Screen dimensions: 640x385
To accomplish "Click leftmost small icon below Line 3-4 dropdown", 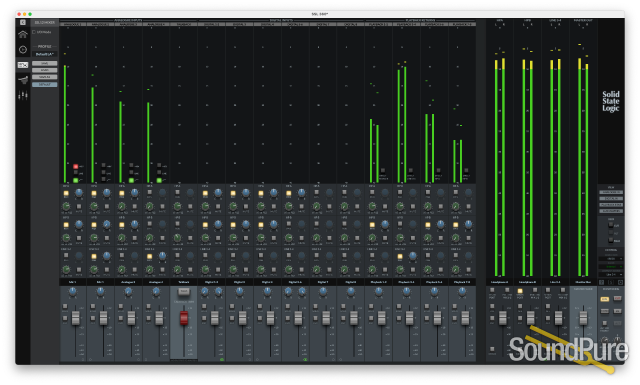I will click(x=601, y=283).
